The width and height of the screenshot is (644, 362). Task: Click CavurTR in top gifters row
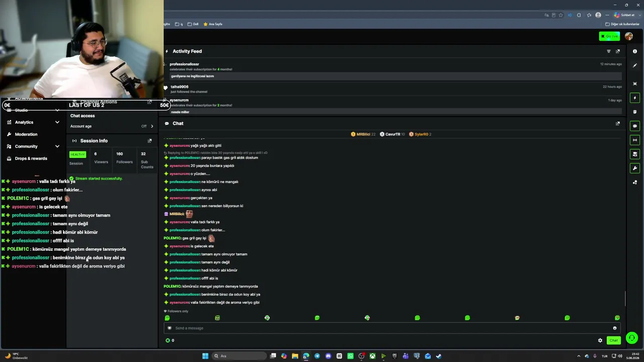point(392,134)
